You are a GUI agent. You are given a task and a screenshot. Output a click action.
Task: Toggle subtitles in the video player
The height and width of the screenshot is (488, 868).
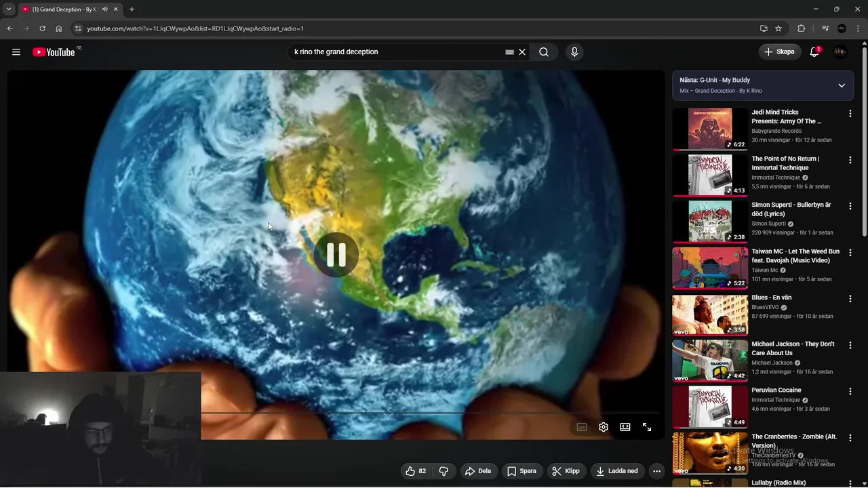pos(582,427)
